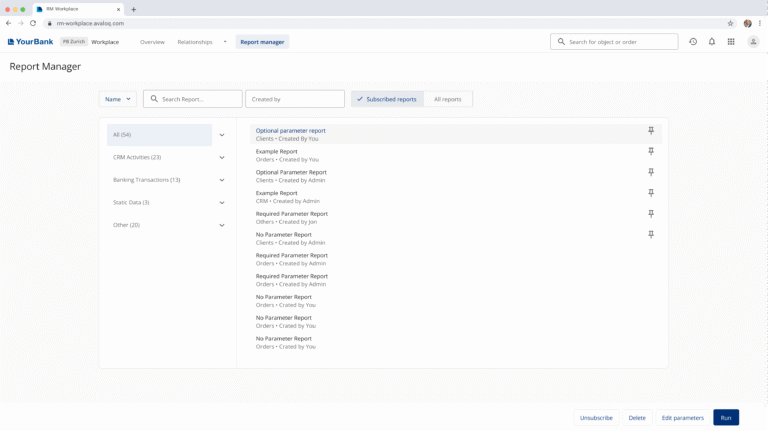Viewport: 768px width, 432px height.
Task: Go to the Overview tab
Action: pos(152,42)
